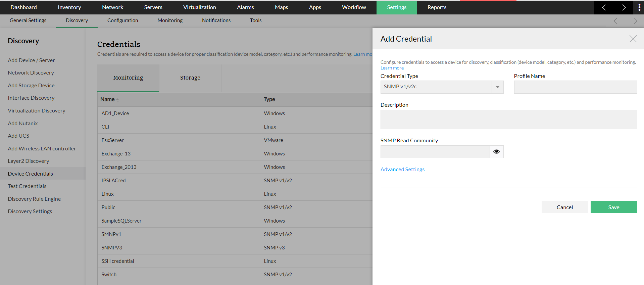
Task: Click the left arrow in the black top bar
Action: click(604, 7)
